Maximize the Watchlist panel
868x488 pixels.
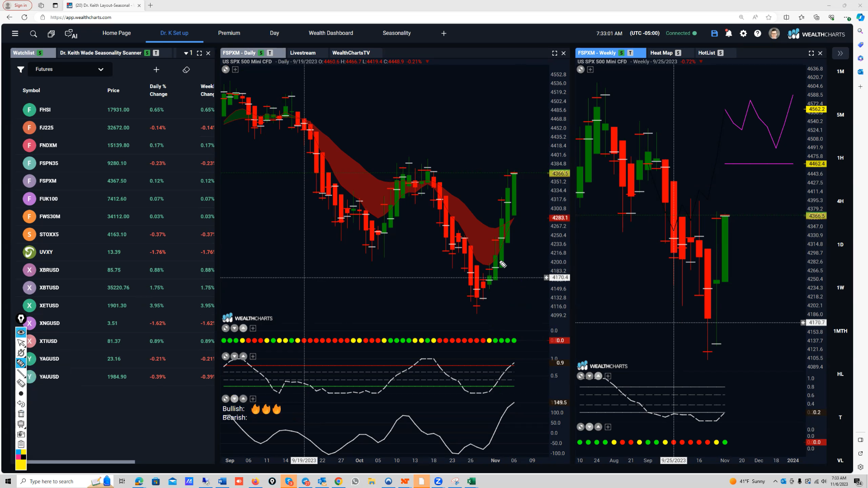[x=199, y=53]
